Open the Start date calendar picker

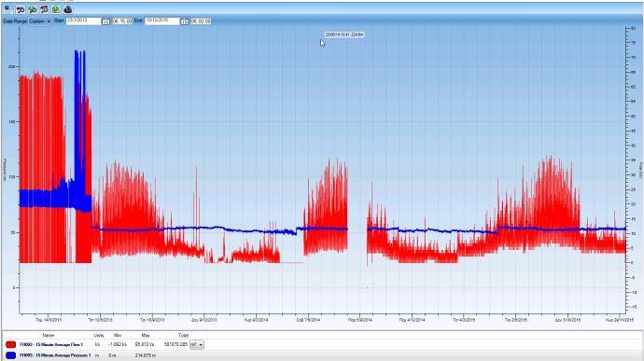(105, 21)
